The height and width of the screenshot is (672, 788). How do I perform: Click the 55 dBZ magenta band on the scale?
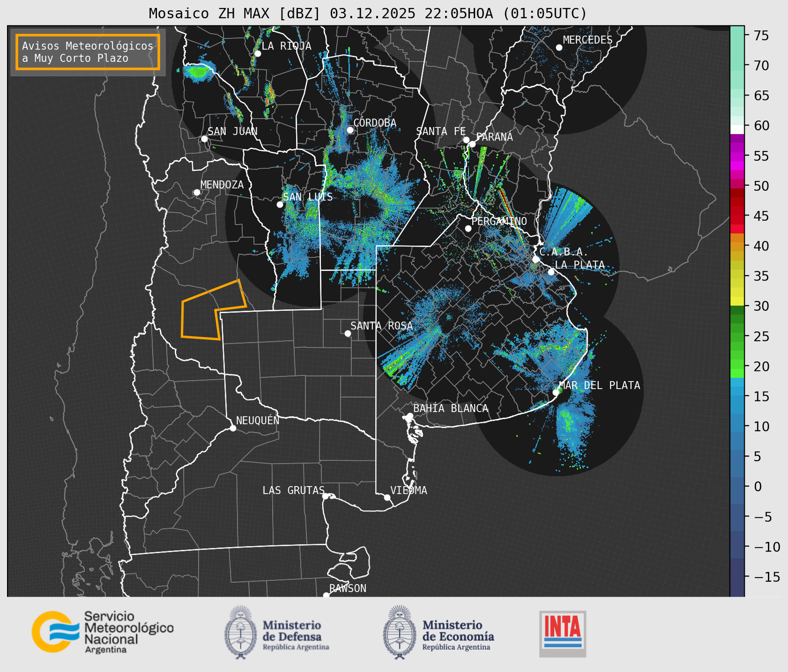[737, 156]
